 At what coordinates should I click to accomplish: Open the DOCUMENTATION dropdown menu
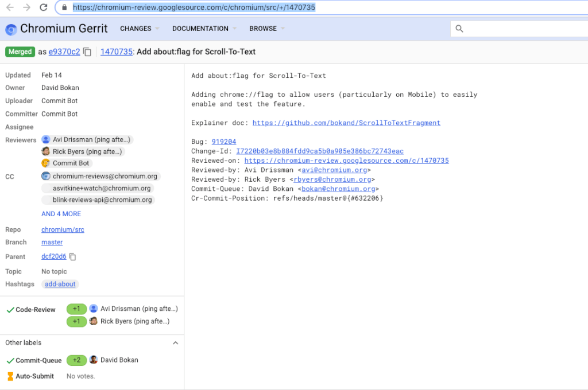click(x=204, y=29)
